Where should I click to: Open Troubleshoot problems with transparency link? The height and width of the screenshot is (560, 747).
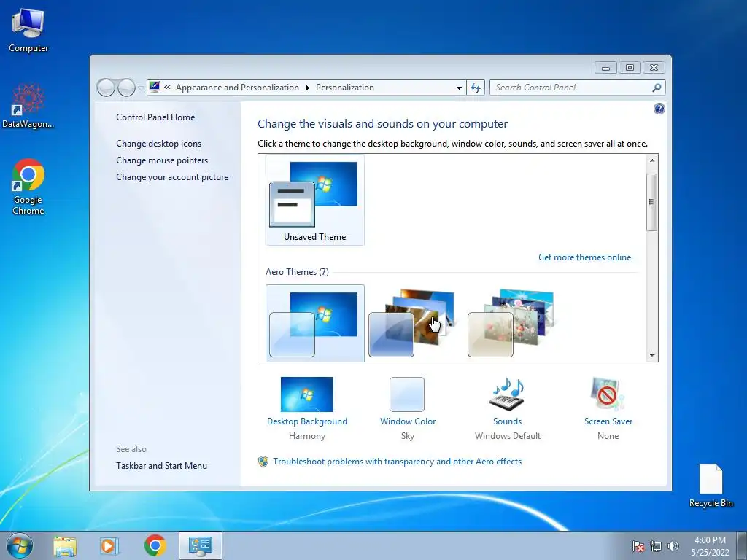click(x=398, y=462)
